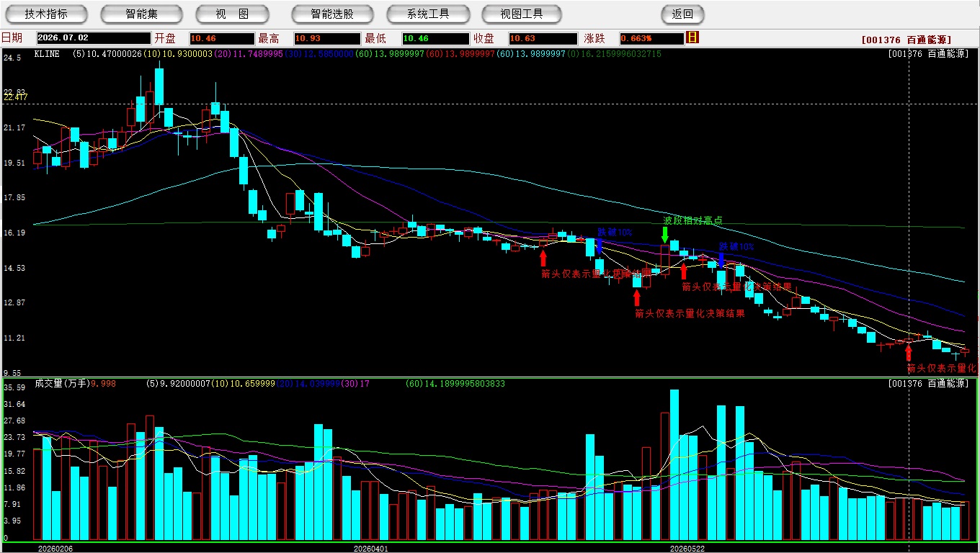Open the 视 图 menu

point(232,14)
